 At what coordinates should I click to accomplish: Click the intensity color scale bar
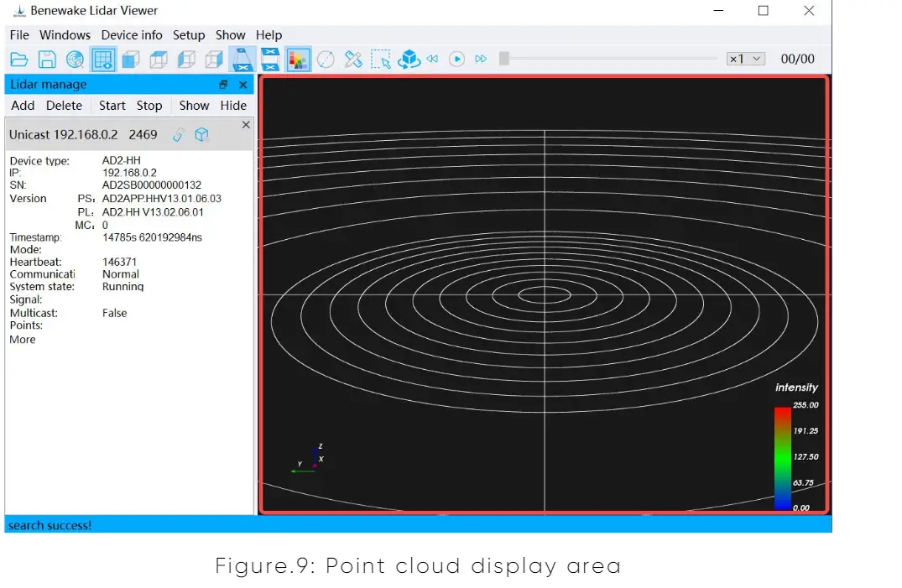point(783,458)
